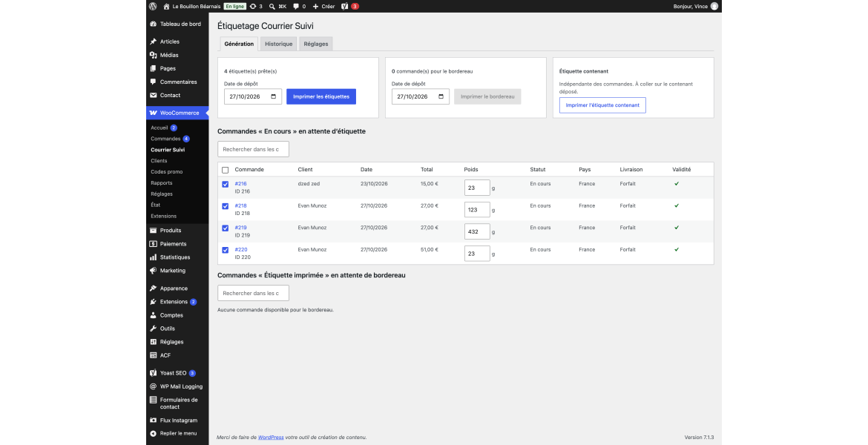
Task: Click the WordPress logo in admin bar
Action: click(x=153, y=6)
